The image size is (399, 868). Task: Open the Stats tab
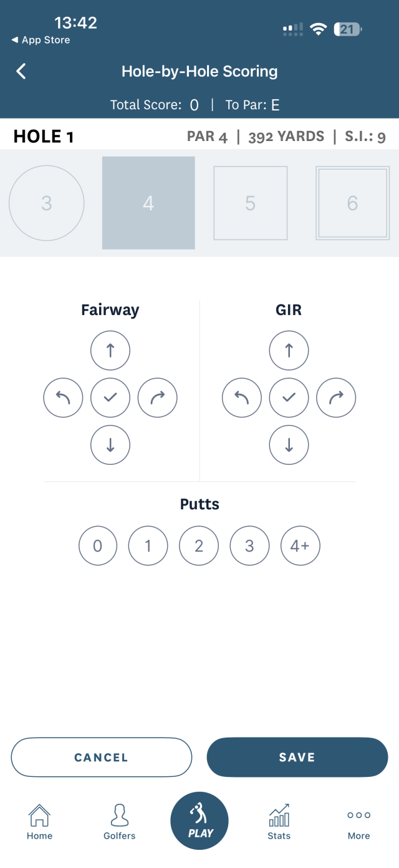(279, 821)
